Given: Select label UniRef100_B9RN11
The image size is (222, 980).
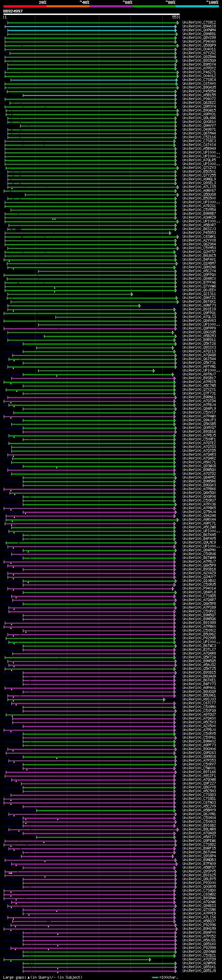Looking at the screenshot, I should (199, 397).
